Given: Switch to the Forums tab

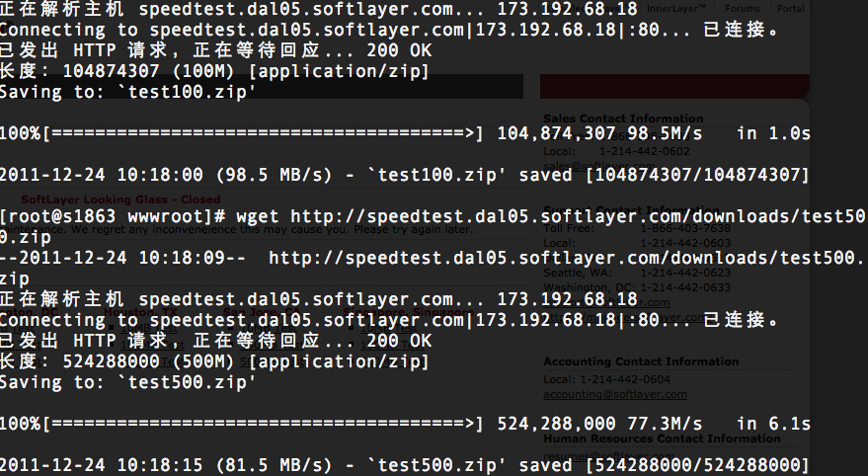Looking at the screenshot, I should (x=743, y=8).
